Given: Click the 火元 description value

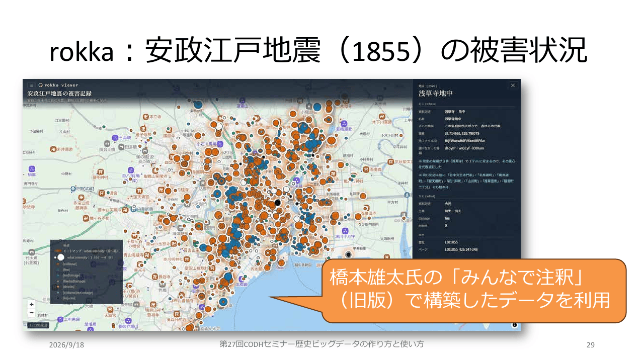Looking at the screenshot, I should pos(448,204).
